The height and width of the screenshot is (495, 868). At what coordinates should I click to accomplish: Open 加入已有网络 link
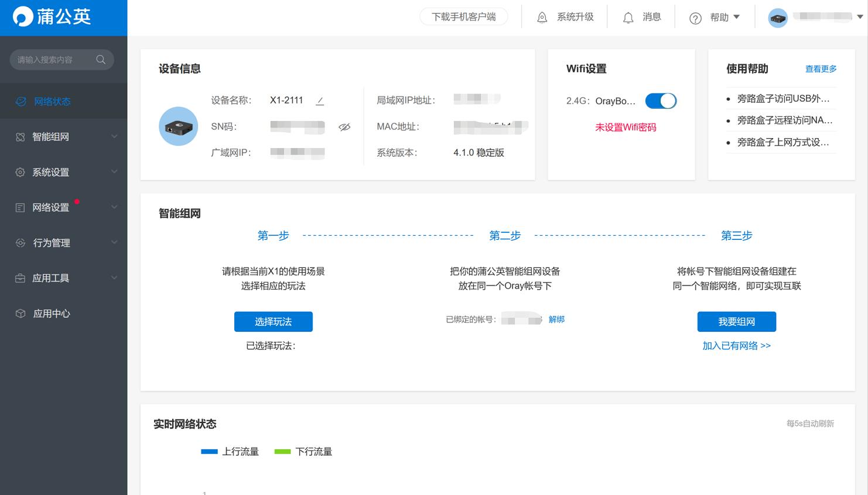pos(736,345)
